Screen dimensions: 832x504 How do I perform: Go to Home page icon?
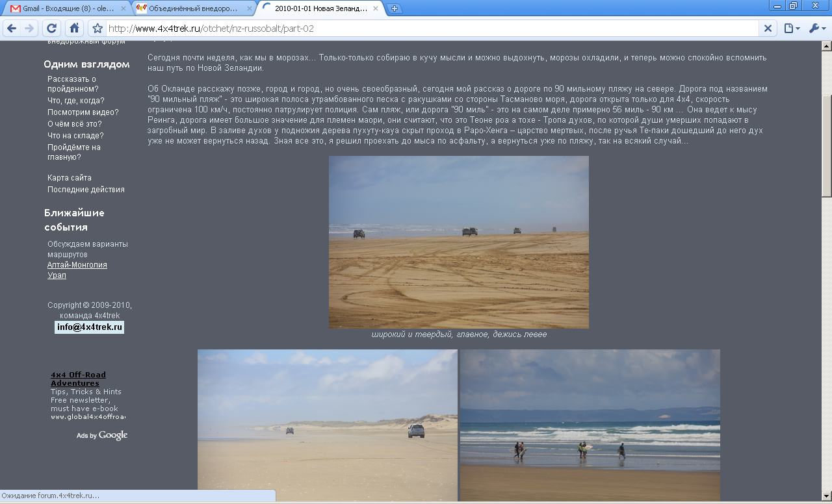(74, 29)
